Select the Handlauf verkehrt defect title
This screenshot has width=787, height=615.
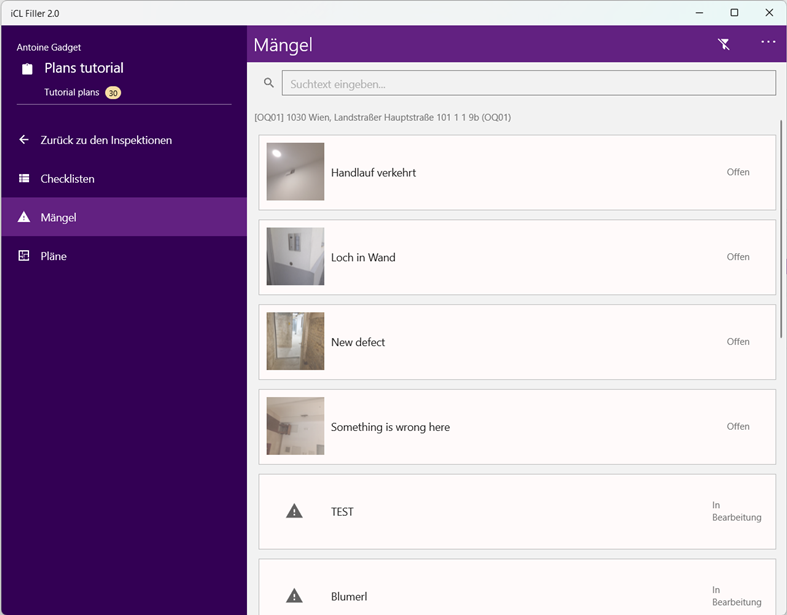click(x=373, y=173)
